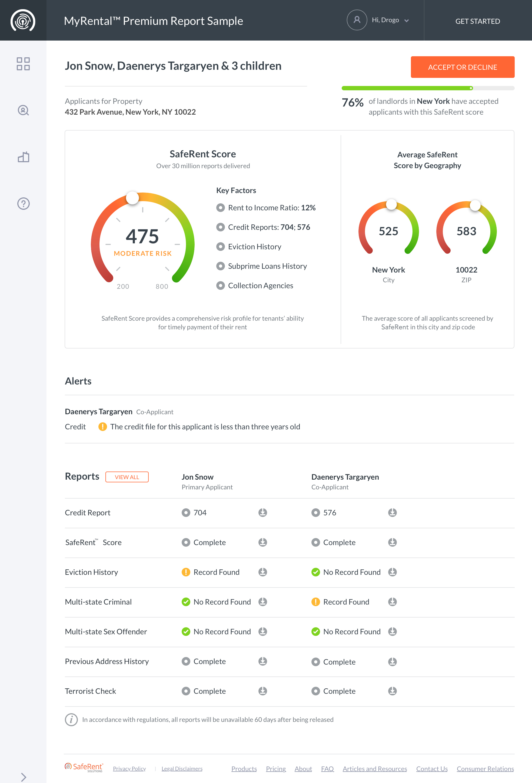Click the MyRental fingerprint logo

[x=23, y=21]
